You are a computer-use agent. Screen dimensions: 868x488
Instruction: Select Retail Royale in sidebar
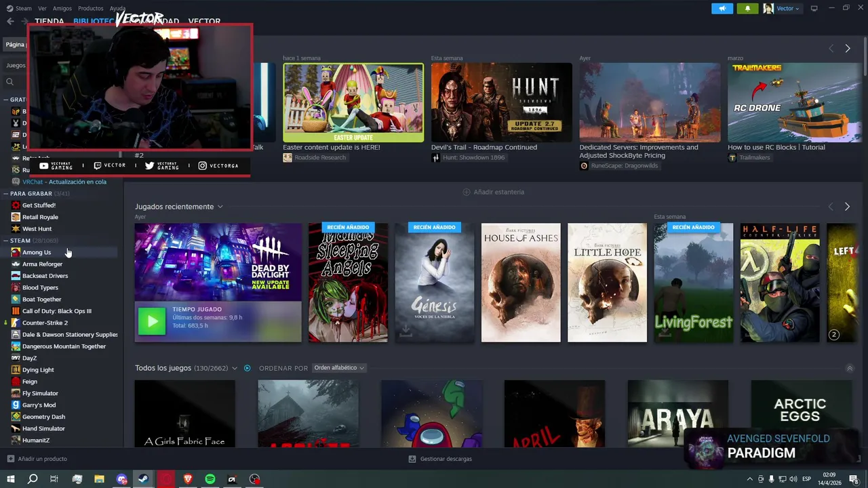tap(40, 217)
